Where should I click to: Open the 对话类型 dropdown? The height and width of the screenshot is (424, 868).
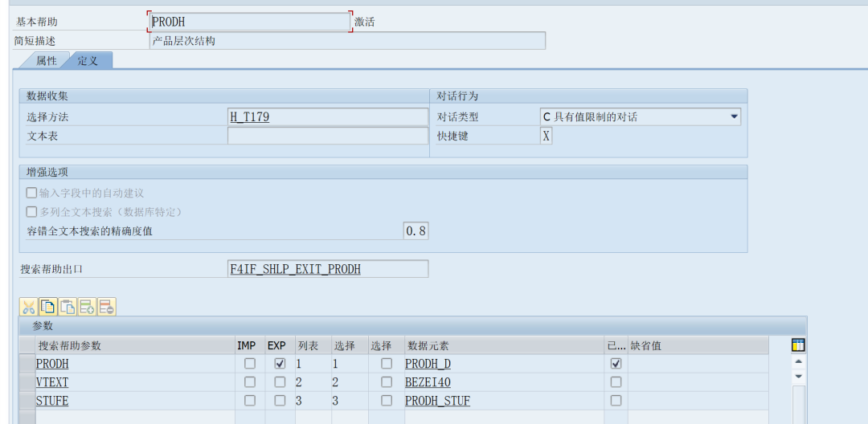pyautogui.click(x=734, y=116)
